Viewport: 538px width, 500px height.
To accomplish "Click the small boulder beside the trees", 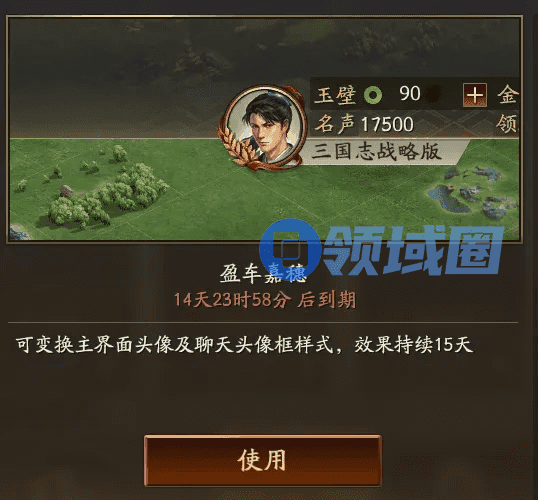I will pyautogui.click(x=67, y=191).
